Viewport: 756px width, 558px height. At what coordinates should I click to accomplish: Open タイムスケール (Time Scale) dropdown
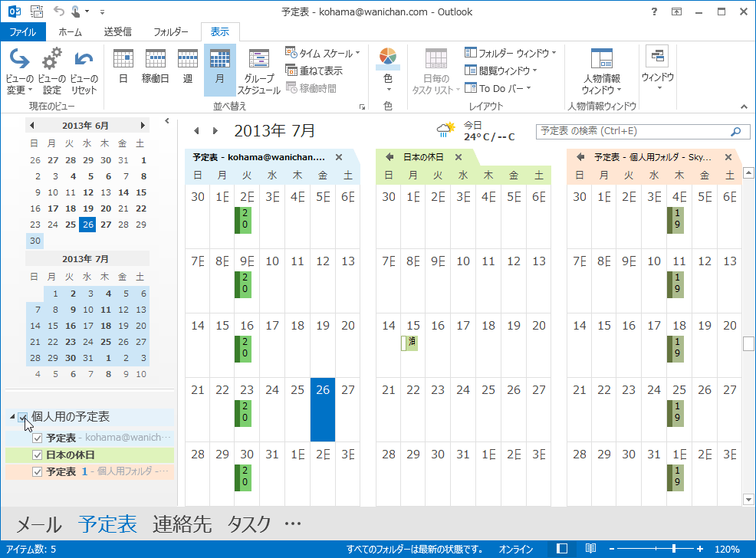(323, 53)
